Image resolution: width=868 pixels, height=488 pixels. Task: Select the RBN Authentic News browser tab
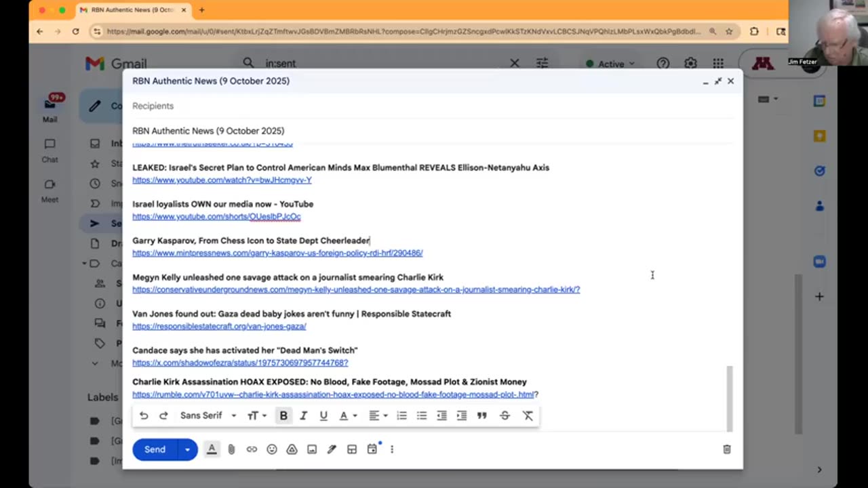(134, 10)
